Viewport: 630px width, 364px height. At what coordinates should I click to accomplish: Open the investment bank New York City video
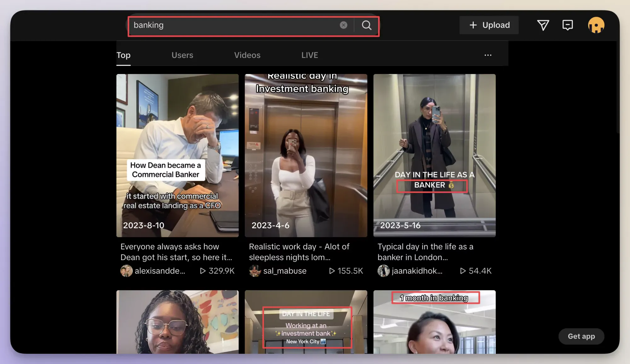point(306,322)
